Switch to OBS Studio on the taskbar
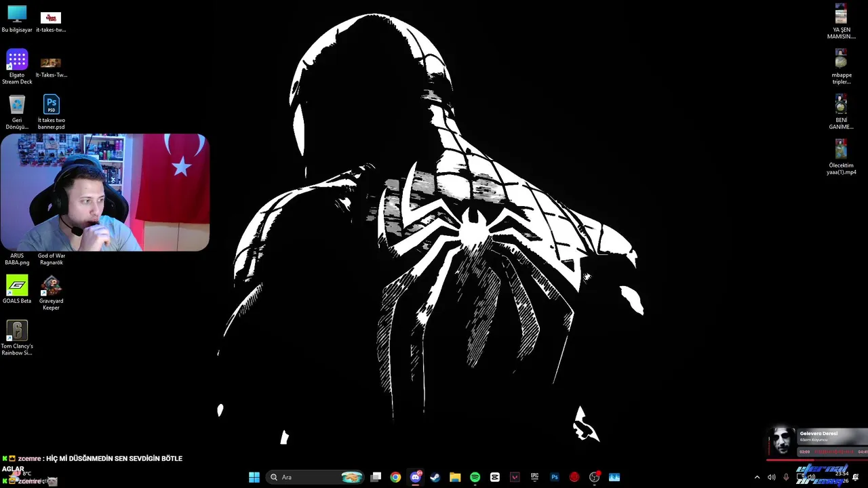Viewport: 868px width, 488px height. 594,477
